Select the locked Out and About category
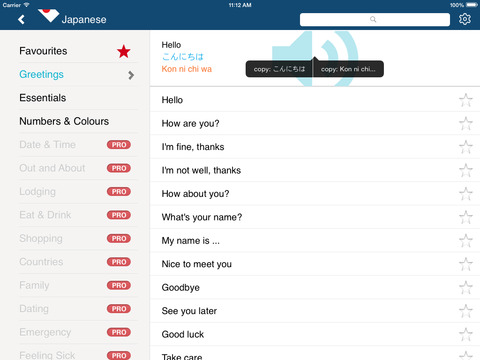 pos(52,168)
